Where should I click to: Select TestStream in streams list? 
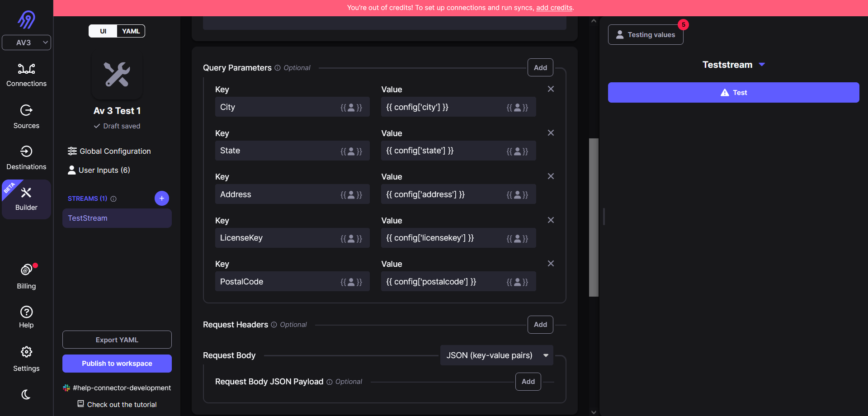[117, 218]
